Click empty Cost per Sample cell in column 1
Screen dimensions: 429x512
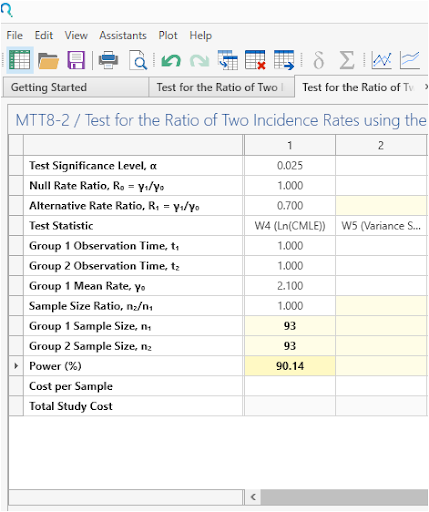(290, 386)
